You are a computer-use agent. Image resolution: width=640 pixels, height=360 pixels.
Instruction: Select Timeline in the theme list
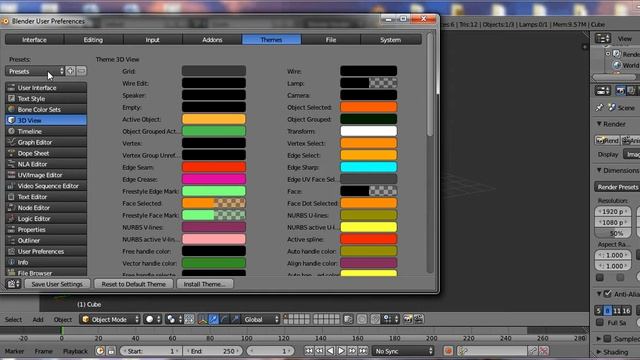[46, 131]
